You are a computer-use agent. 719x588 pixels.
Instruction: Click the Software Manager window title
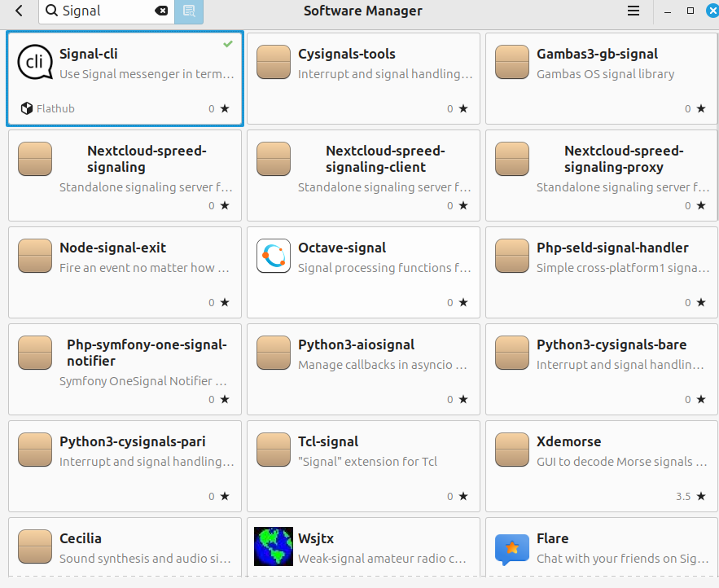coord(362,11)
